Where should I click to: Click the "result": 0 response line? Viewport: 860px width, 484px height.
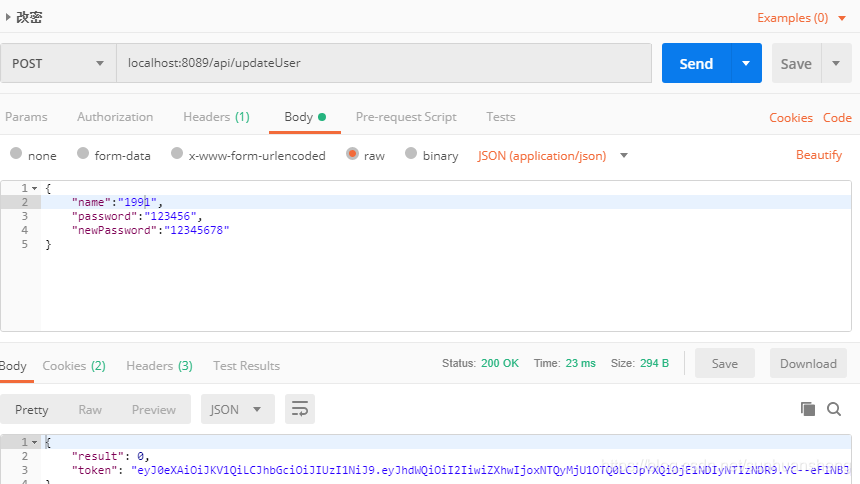coord(110,456)
